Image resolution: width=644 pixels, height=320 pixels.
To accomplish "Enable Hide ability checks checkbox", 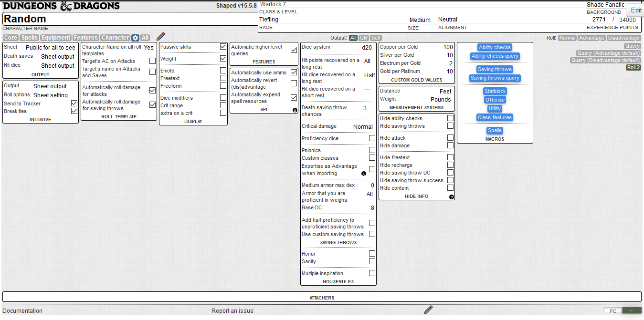I will (x=450, y=118).
